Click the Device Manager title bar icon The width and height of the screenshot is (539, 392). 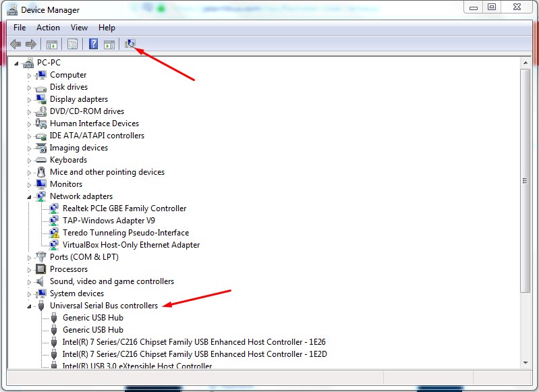click(x=12, y=10)
